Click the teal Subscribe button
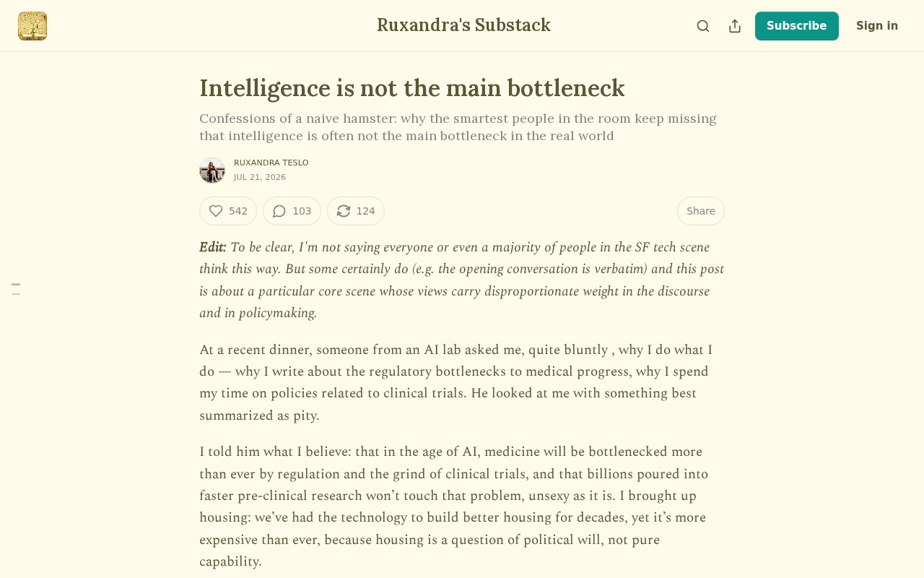Screen dimensions: 924x578 click(797, 26)
